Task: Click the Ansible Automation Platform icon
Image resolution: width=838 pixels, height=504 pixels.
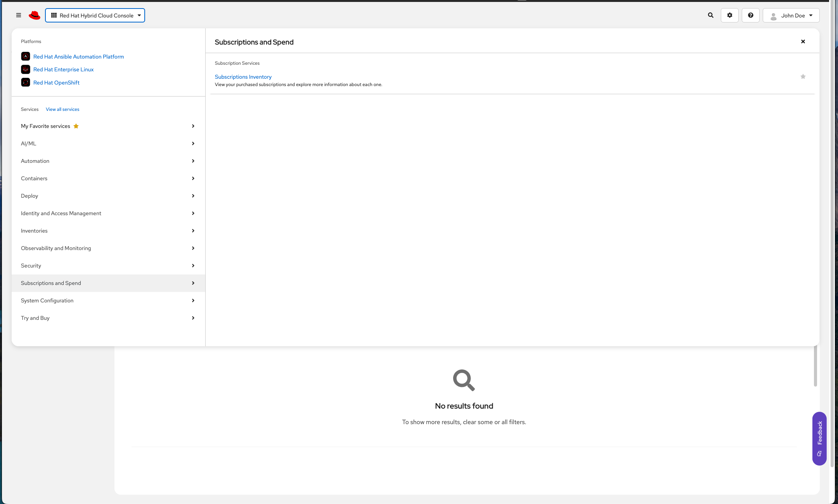Action: pyautogui.click(x=26, y=57)
